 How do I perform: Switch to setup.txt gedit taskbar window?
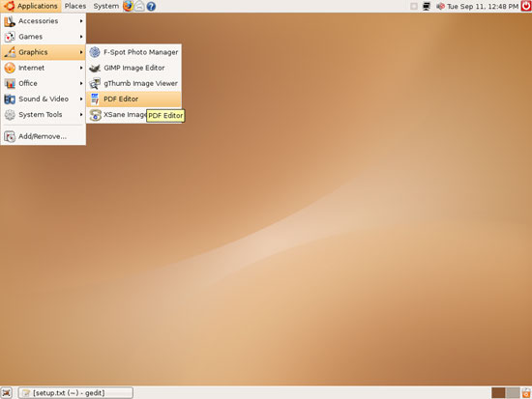[75, 392]
